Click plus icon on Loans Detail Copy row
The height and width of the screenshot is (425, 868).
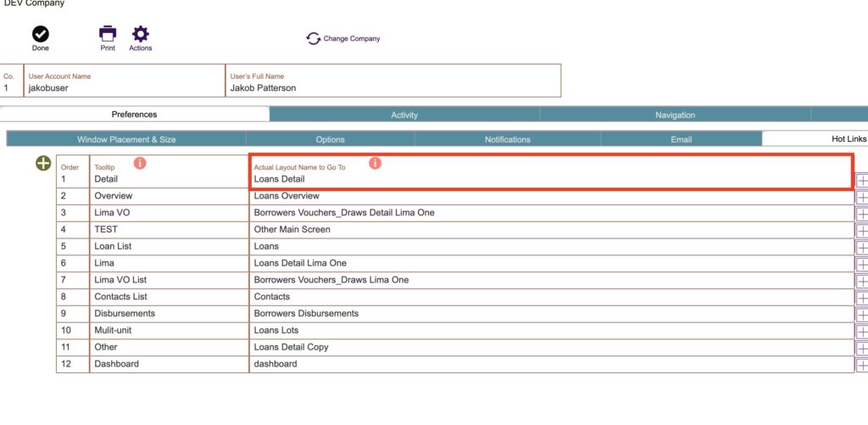(862, 348)
